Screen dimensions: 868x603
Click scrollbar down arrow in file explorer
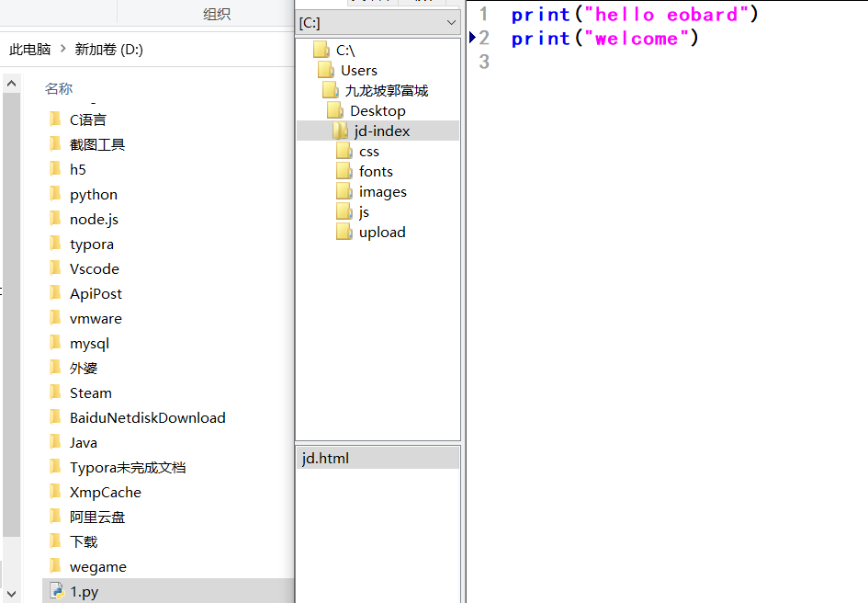11,594
